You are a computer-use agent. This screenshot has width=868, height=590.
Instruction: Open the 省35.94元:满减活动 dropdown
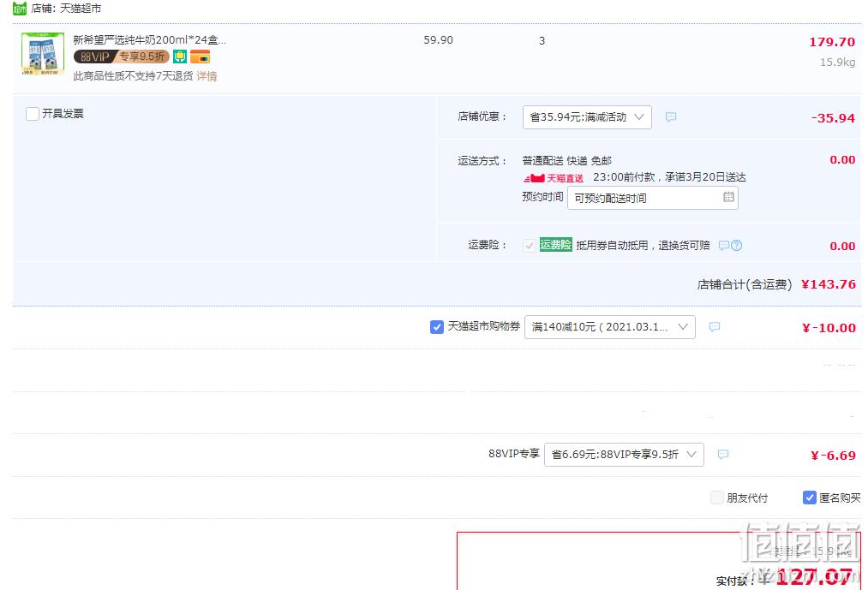(x=587, y=117)
